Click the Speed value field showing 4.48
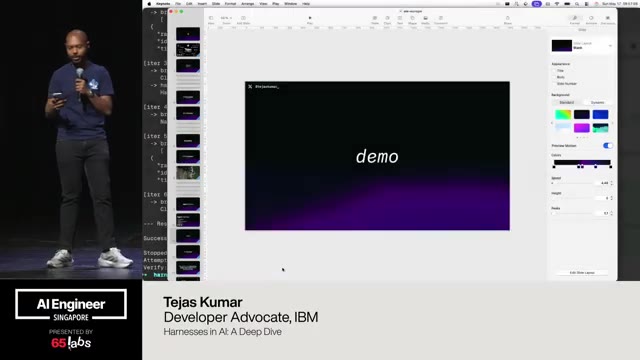 [x=602, y=183]
